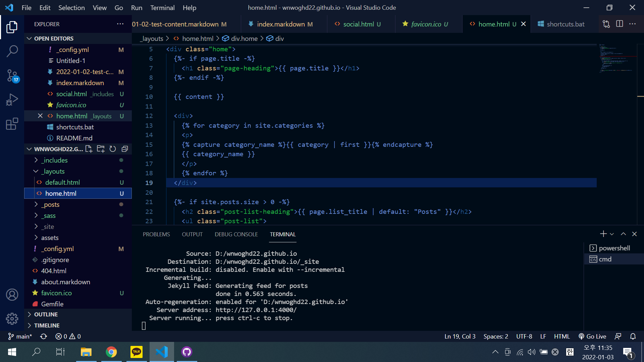Switch to the Output panel tab
Screen dimensions: 644x362
tap(192, 234)
